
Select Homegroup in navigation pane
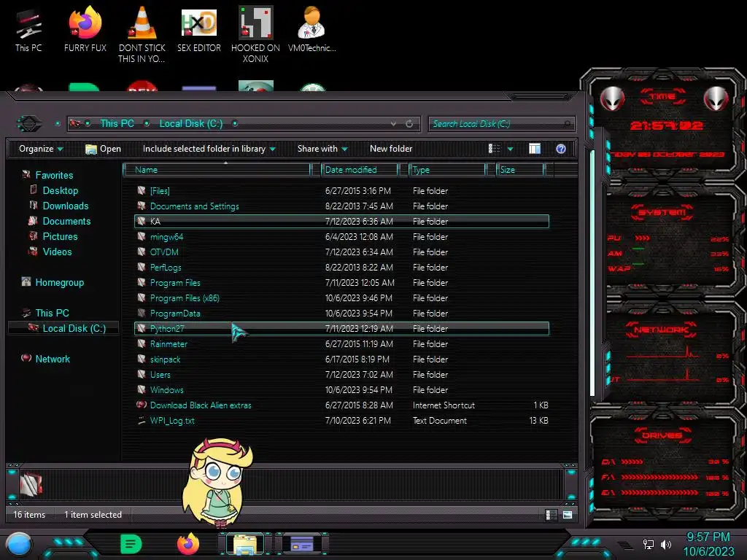(x=60, y=282)
